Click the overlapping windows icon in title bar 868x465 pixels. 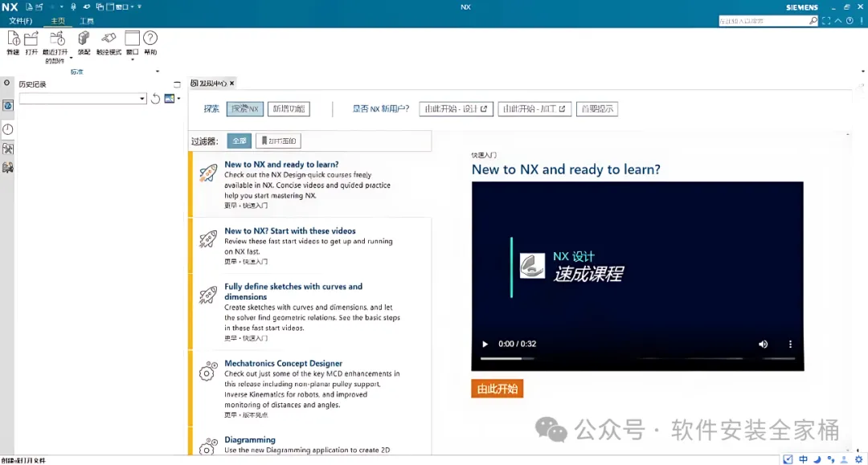click(x=100, y=7)
